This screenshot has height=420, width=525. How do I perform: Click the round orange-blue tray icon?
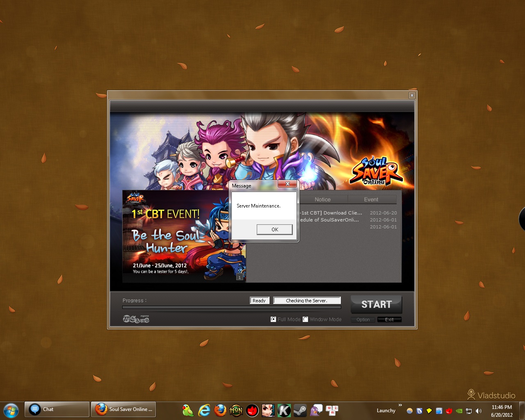409,411
